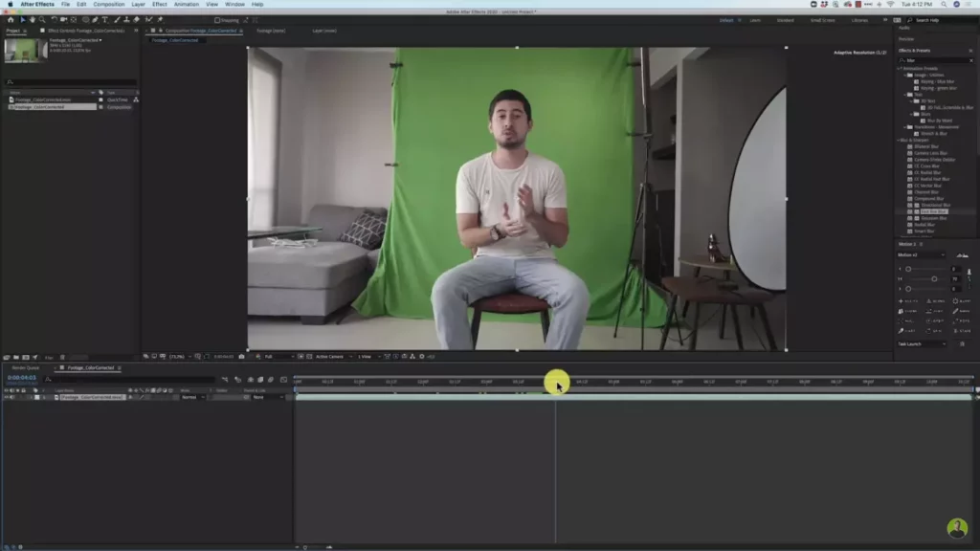The width and height of the screenshot is (980, 551).
Task: Collapse the Animation Presets tree in Effects panel
Action: 901,69
